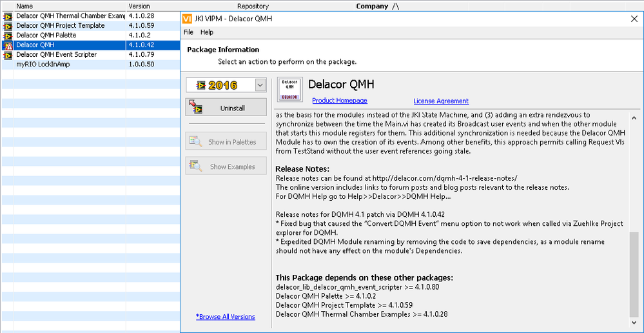Click the Browse All Versions link
The width and height of the screenshot is (644, 333).
coord(226,317)
